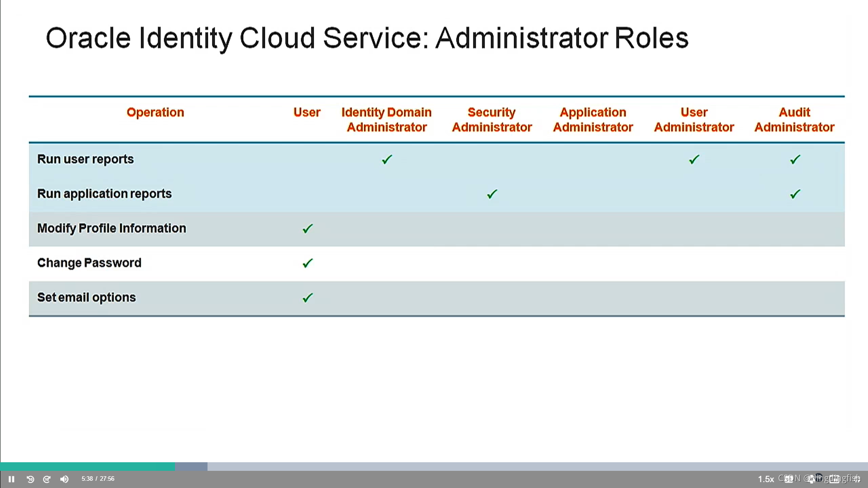
Task: Rewind the video 10 seconds
Action: coord(30,479)
